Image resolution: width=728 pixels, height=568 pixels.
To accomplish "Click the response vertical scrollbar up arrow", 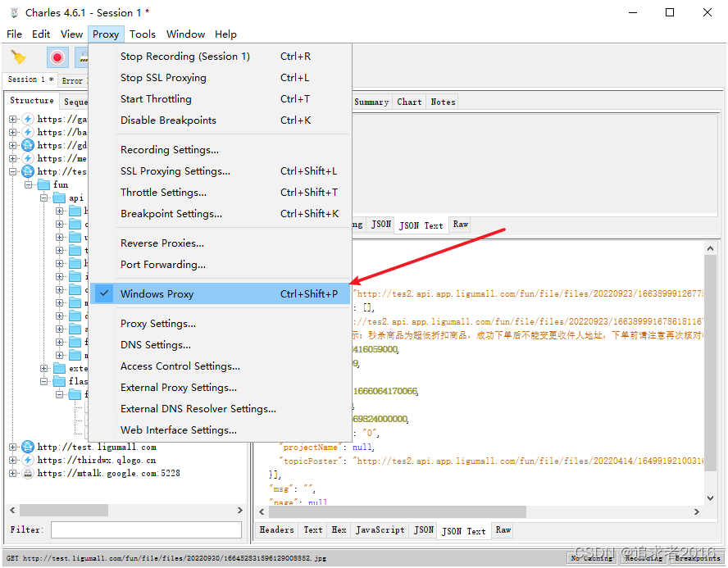I will click(x=710, y=248).
